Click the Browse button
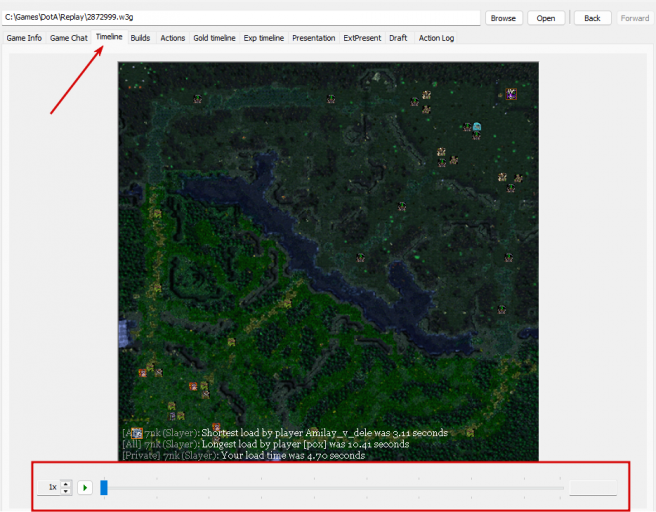The height and width of the screenshot is (512, 656). [x=503, y=18]
